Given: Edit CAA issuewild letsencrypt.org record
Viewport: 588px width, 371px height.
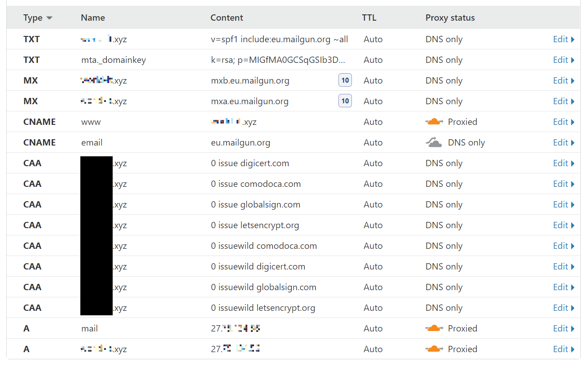Looking at the screenshot, I should click(x=563, y=308).
